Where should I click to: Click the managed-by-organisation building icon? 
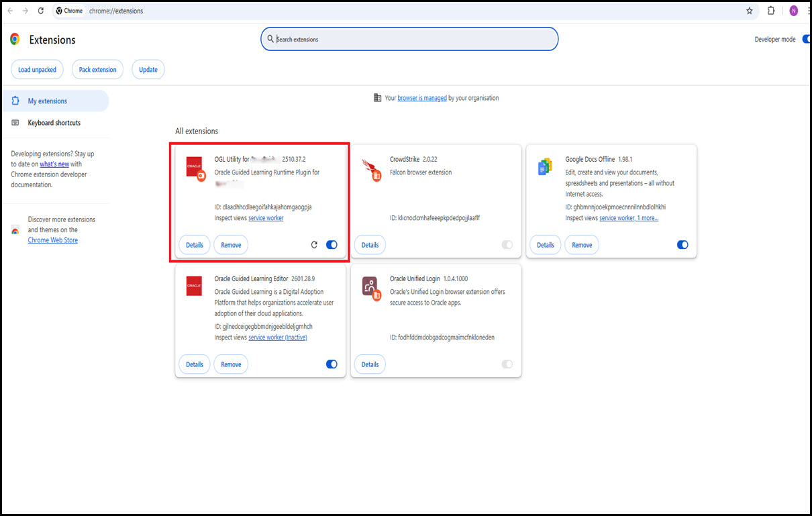tap(377, 98)
